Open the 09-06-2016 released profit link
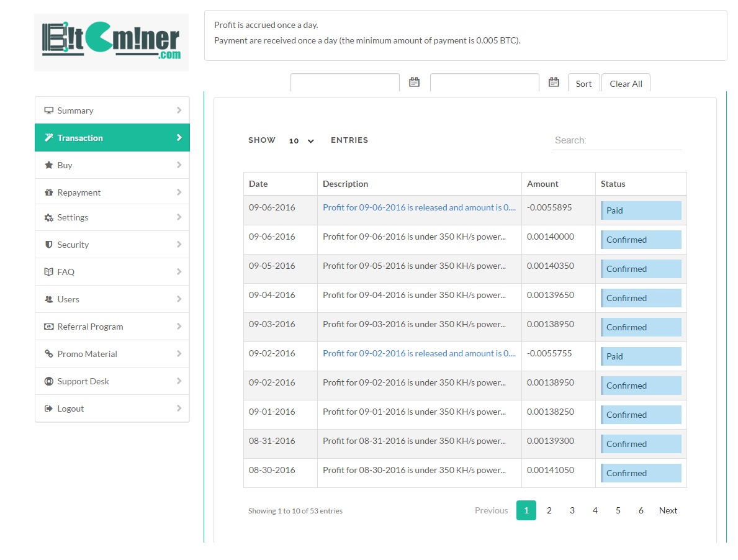Viewport: 738px width, 560px height. (419, 207)
